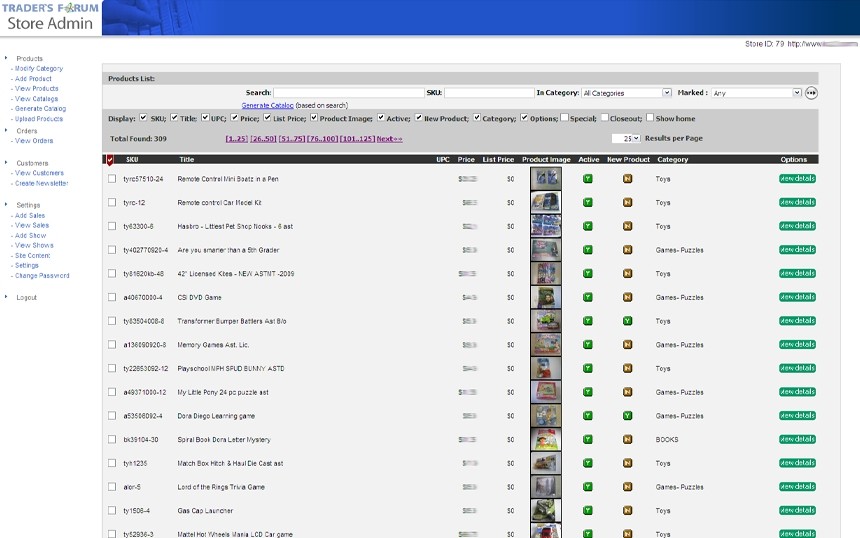Click the Next pagination link

pyautogui.click(x=389, y=139)
